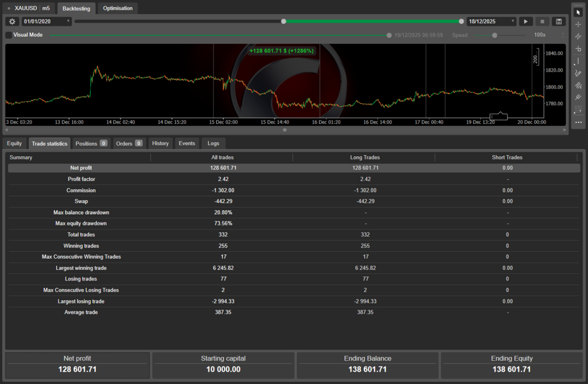The width and height of the screenshot is (588, 384).
Task: Open the end date 18/12/2025 dropdown
Action: 491,22
